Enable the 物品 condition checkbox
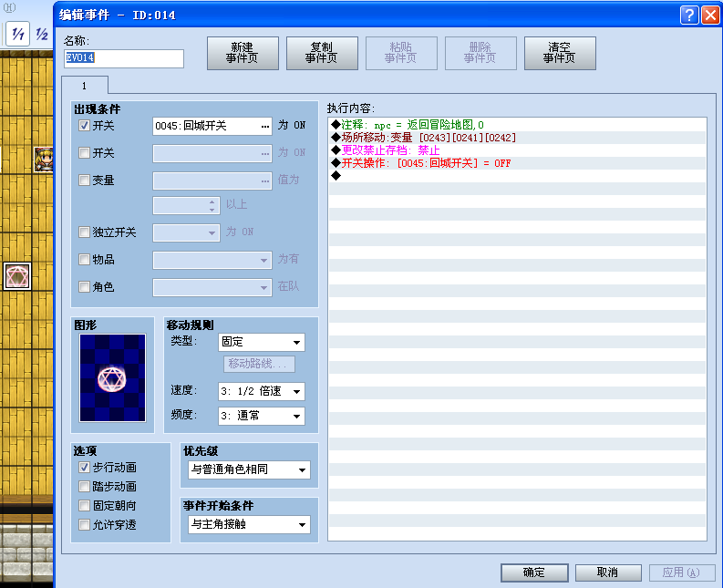This screenshot has height=588, width=723. point(84,259)
